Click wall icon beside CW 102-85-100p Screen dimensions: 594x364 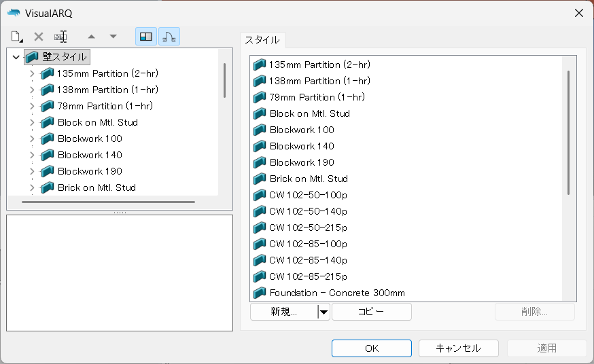pyautogui.click(x=260, y=244)
